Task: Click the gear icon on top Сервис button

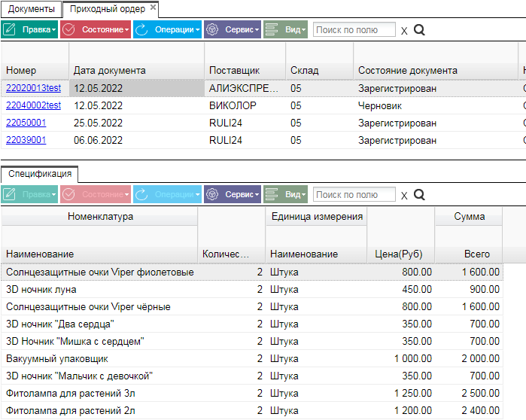Action: [212, 29]
